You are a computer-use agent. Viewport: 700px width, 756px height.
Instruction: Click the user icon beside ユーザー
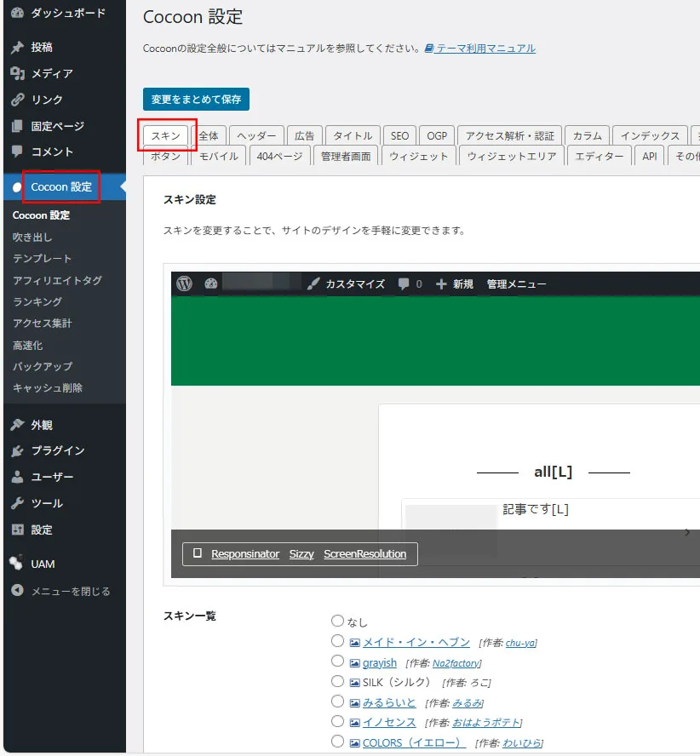18,478
